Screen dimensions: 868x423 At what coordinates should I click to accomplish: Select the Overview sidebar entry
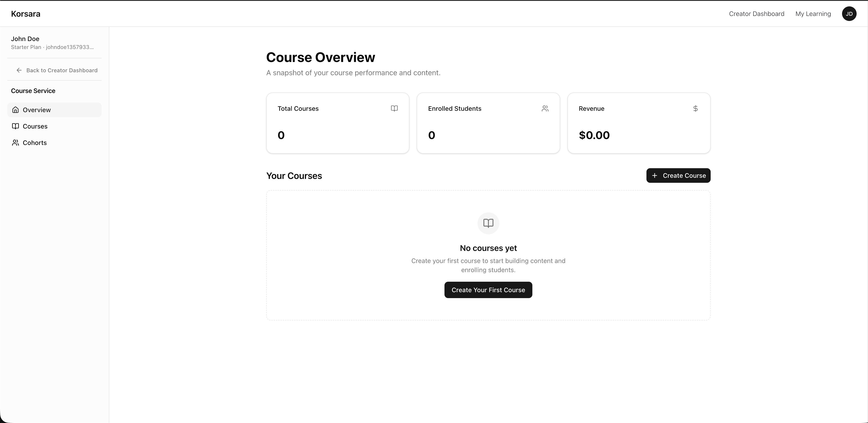pyautogui.click(x=36, y=110)
